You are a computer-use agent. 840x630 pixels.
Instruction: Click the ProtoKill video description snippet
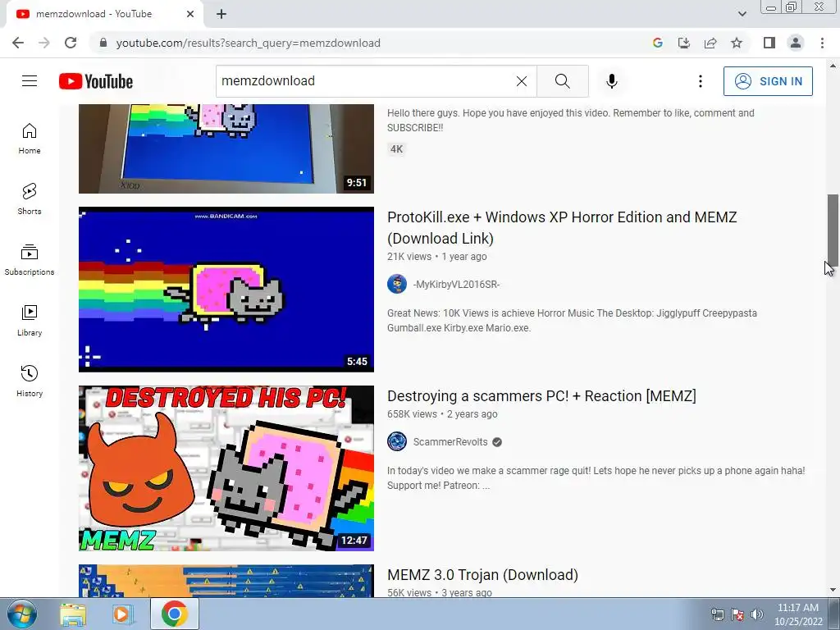pyautogui.click(x=572, y=321)
